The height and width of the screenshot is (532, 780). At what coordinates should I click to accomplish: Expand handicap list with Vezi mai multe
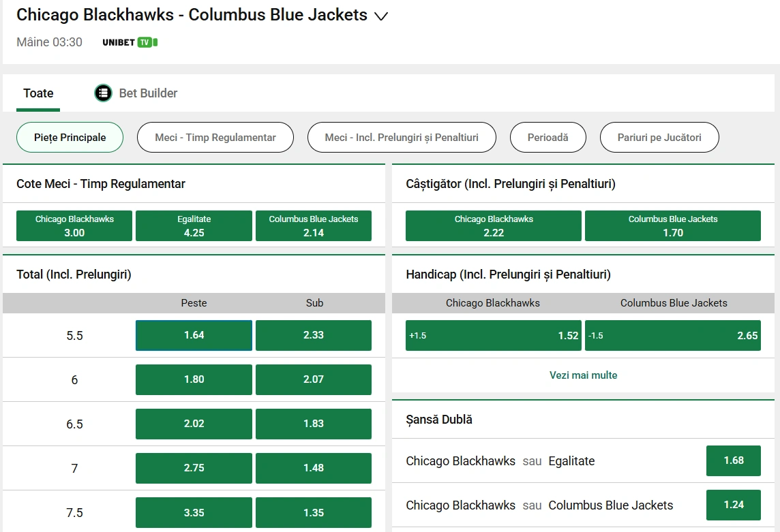click(583, 375)
